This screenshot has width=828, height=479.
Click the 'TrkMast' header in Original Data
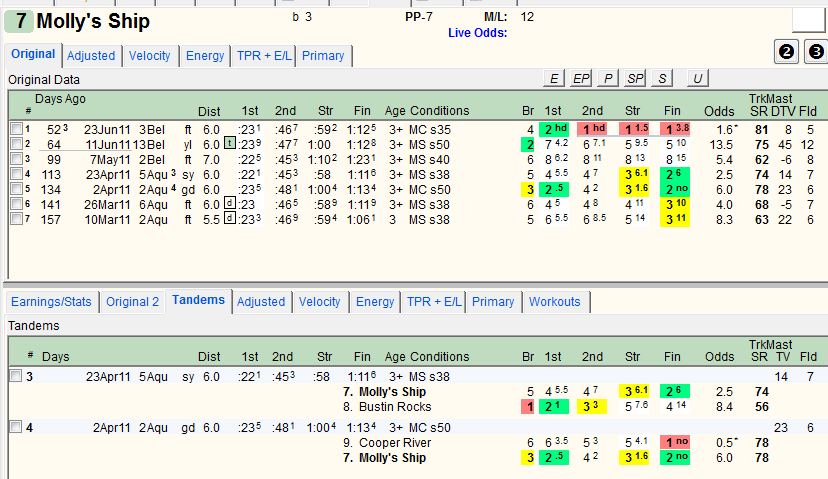770,99
